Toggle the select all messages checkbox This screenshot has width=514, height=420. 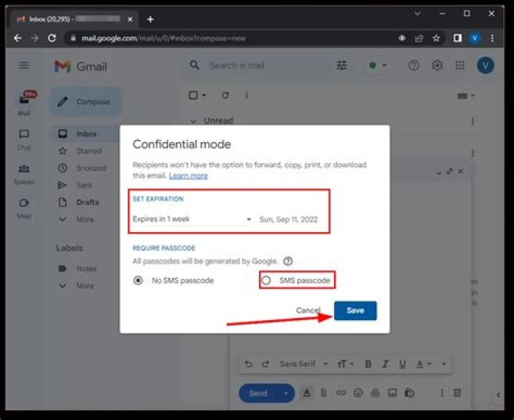coord(193,96)
